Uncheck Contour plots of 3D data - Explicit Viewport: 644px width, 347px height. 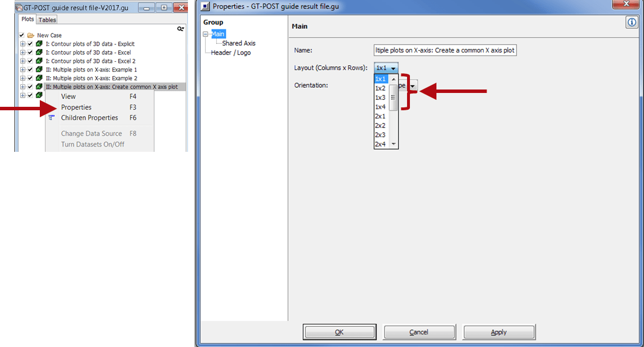pyautogui.click(x=31, y=43)
